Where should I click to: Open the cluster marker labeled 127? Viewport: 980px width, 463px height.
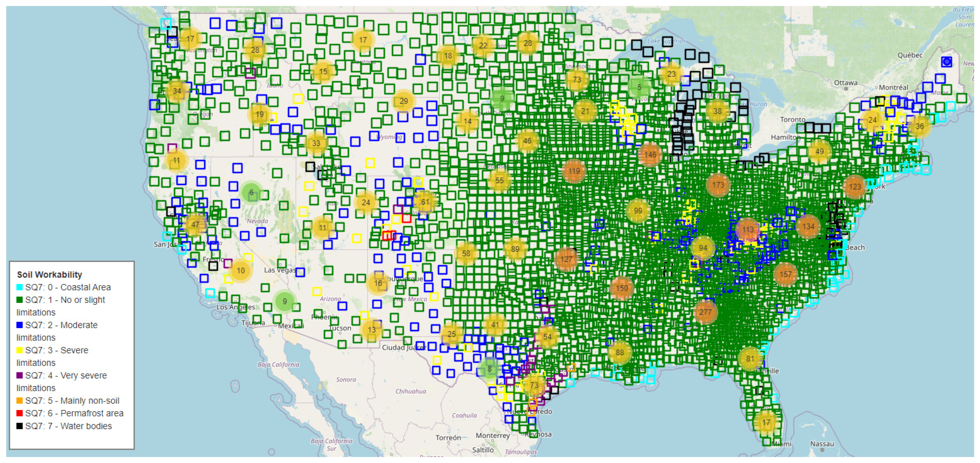[x=566, y=259]
